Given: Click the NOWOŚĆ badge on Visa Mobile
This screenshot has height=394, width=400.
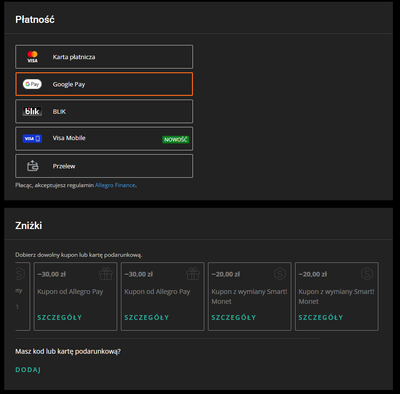Looking at the screenshot, I should [x=176, y=140].
